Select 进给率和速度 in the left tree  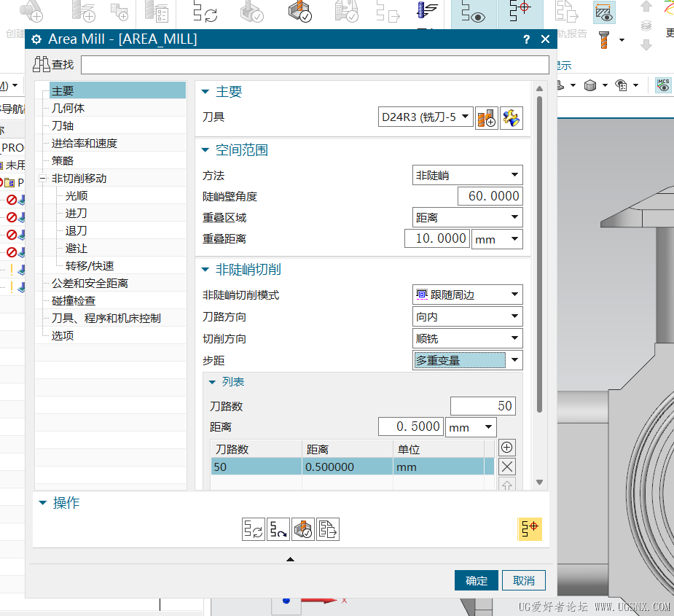pos(84,144)
